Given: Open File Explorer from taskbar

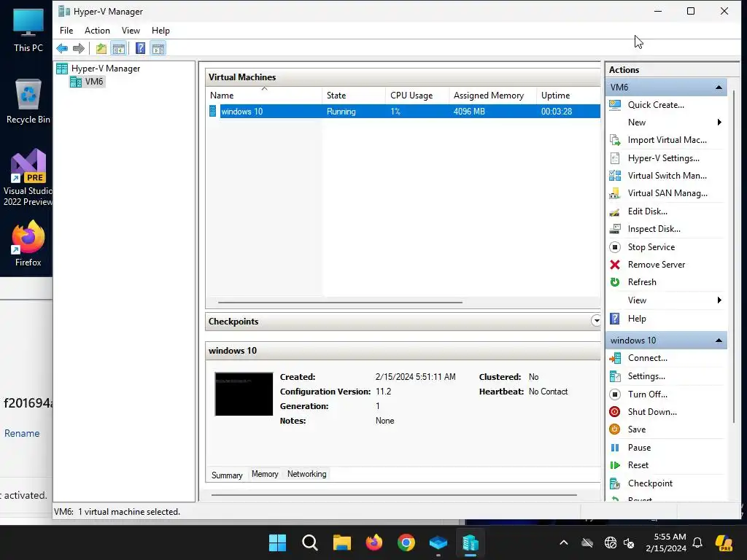Looking at the screenshot, I should (341, 542).
